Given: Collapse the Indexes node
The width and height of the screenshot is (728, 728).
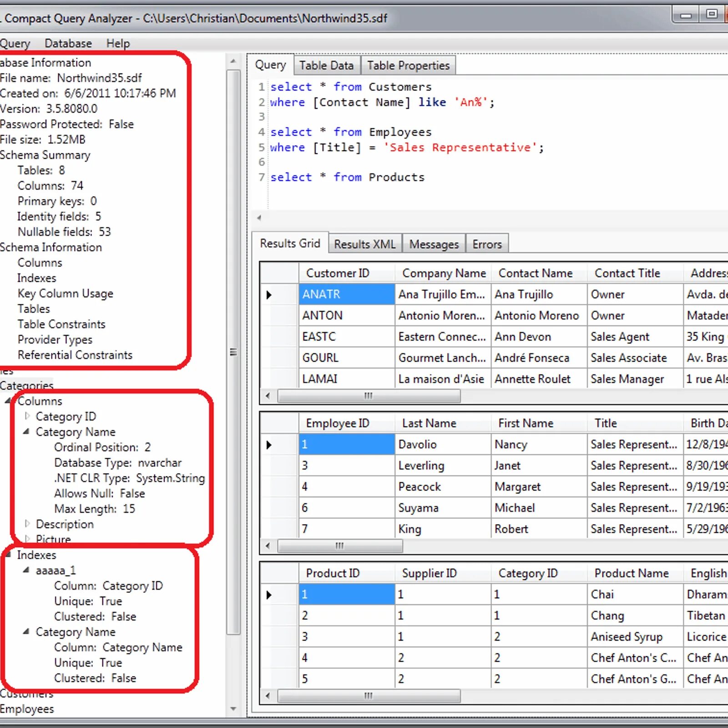Looking at the screenshot, I should [9, 555].
